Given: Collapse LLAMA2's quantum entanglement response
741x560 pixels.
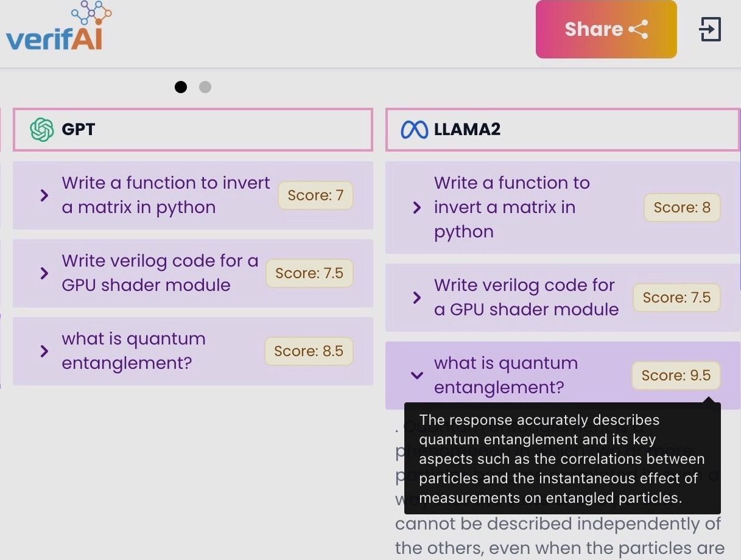Looking at the screenshot, I should 417,376.
